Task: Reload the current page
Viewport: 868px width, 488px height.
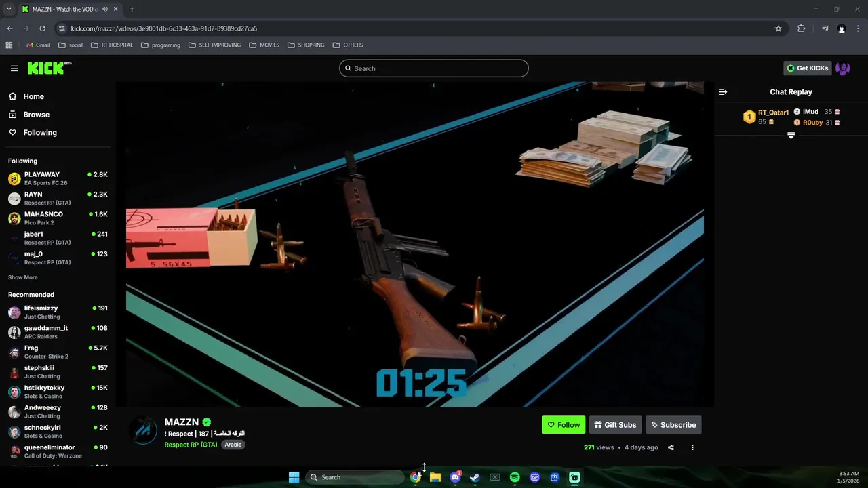Action: click(42, 28)
